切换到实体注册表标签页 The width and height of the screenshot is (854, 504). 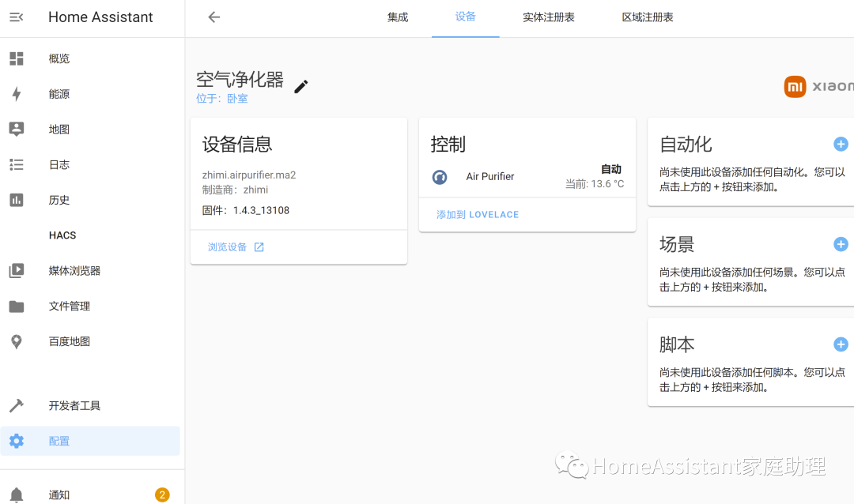549,17
